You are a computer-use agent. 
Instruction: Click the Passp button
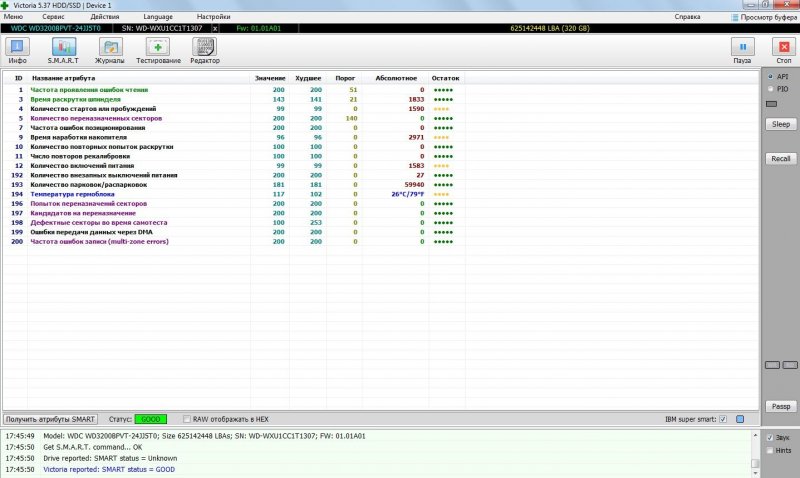pos(780,405)
